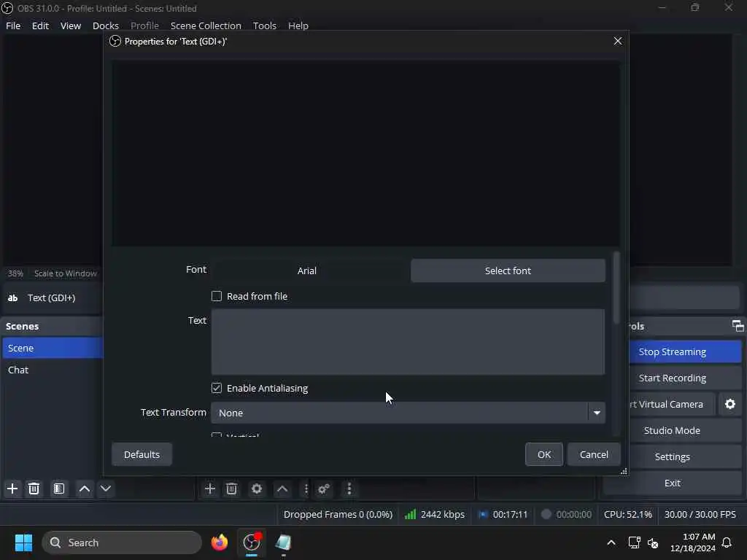The image size is (747, 560).
Task: Move source up with arrow icon
Action: (x=282, y=489)
